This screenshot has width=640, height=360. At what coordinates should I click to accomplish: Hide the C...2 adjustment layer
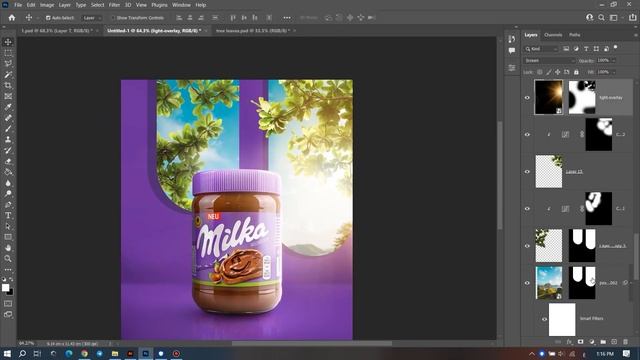[x=527, y=135]
